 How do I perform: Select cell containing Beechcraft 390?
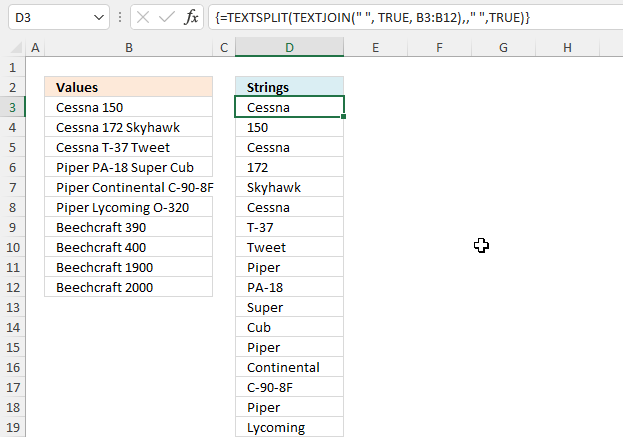[129, 227]
